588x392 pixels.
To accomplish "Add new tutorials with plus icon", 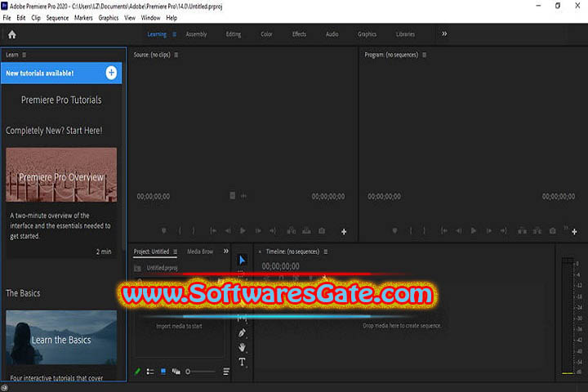I will click(111, 73).
